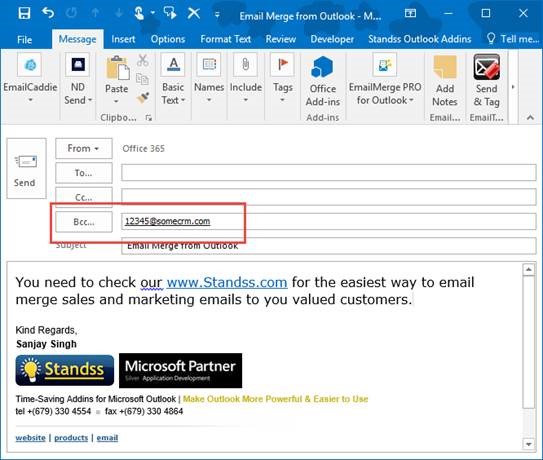
Task: Click the Ribbon Display Options icon
Action: (x=410, y=13)
